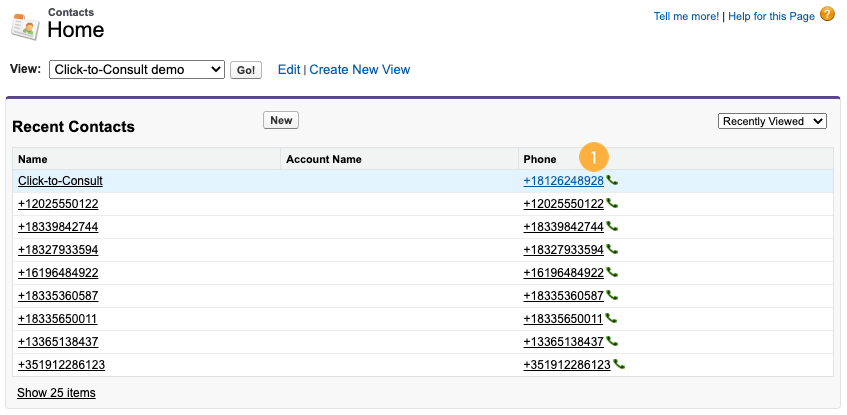This screenshot has height=415, width=847.
Task: Open contact named +18335650011
Action: (x=58, y=319)
